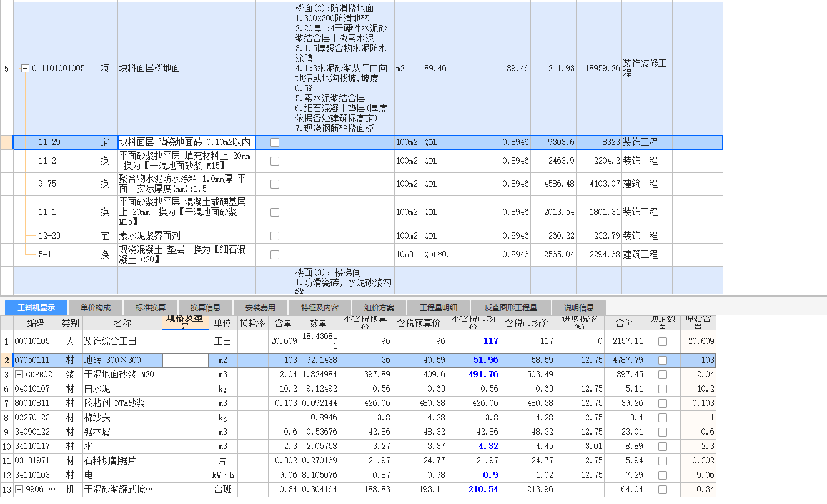This screenshot has width=827, height=504.
Task: Click total 4787.79 for 地砖 300×300
Action: pos(625,360)
